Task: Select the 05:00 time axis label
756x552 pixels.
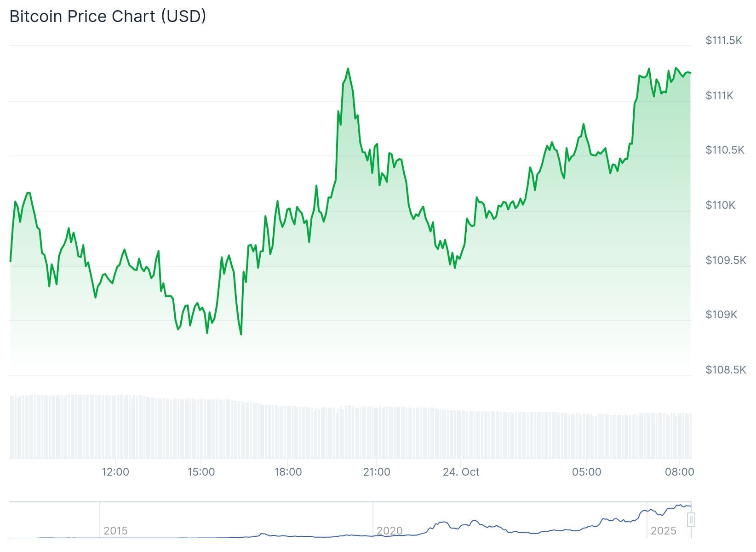Action: (x=586, y=472)
